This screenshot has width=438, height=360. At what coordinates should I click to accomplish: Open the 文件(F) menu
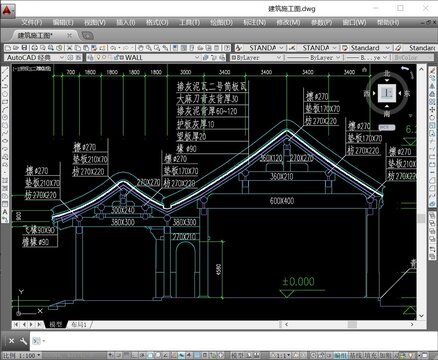pos(32,22)
